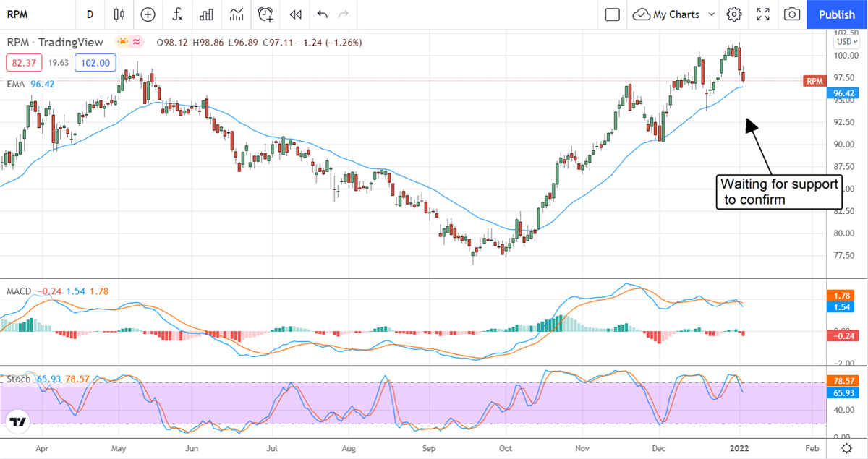This screenshot has width=868, height=459.
Task: Click the RPM · TradingView chart title
Action: [55, 43]
